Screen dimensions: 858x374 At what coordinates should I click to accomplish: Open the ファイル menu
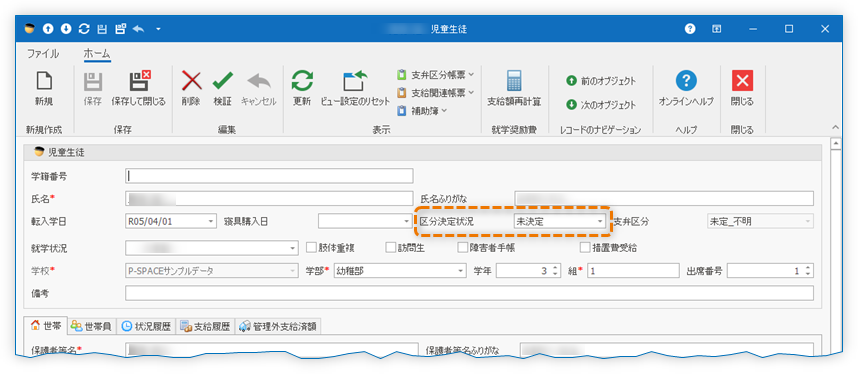pyautogui.click(x=43, y=54)
